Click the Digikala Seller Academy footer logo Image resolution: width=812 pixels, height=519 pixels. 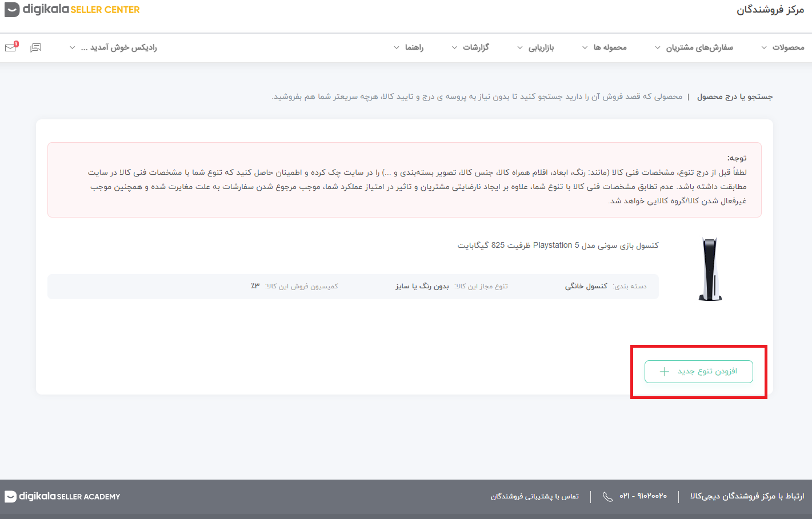tap(62, 496)
